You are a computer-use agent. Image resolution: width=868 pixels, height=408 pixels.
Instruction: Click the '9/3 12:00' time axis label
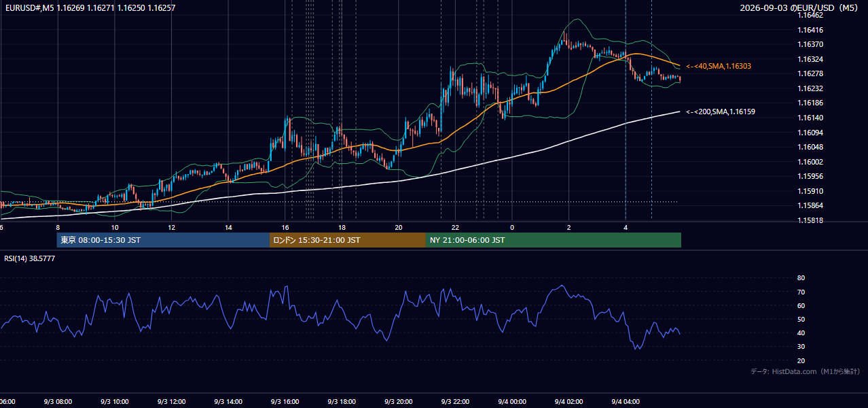pos(171,401)
